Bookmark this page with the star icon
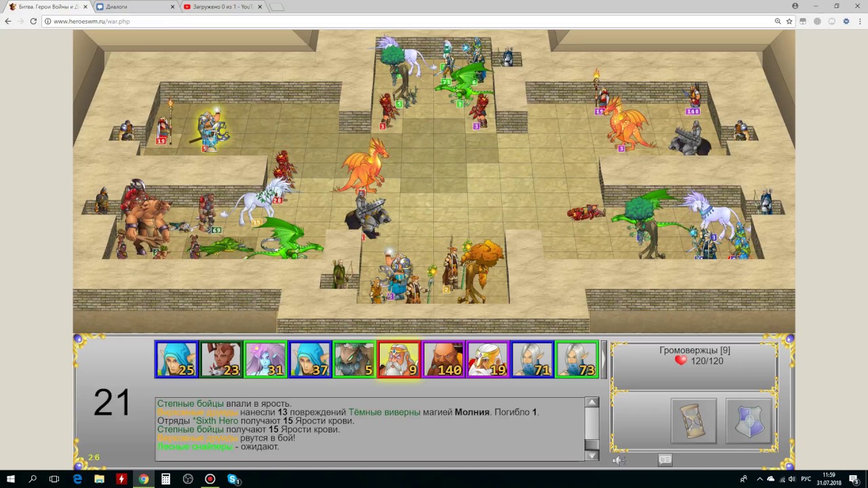868x488 pixels. 789,21
